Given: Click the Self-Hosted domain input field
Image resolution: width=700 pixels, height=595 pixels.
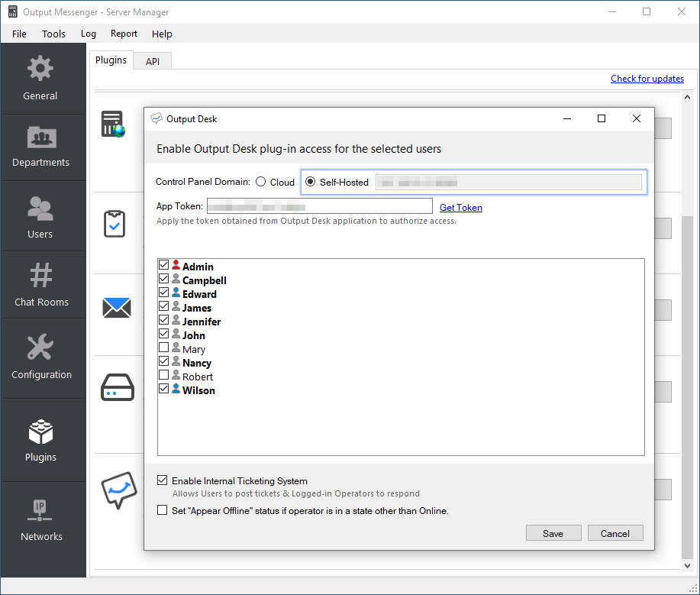Looking at the screenshot, I should pyautogui.click(x=508, y=183).
